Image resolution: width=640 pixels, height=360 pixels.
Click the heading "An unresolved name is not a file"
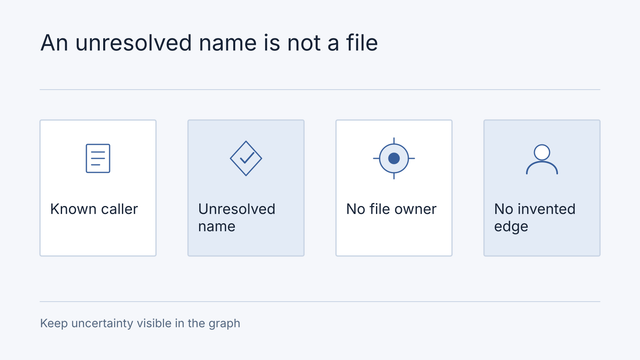click(x=209, y=43)
